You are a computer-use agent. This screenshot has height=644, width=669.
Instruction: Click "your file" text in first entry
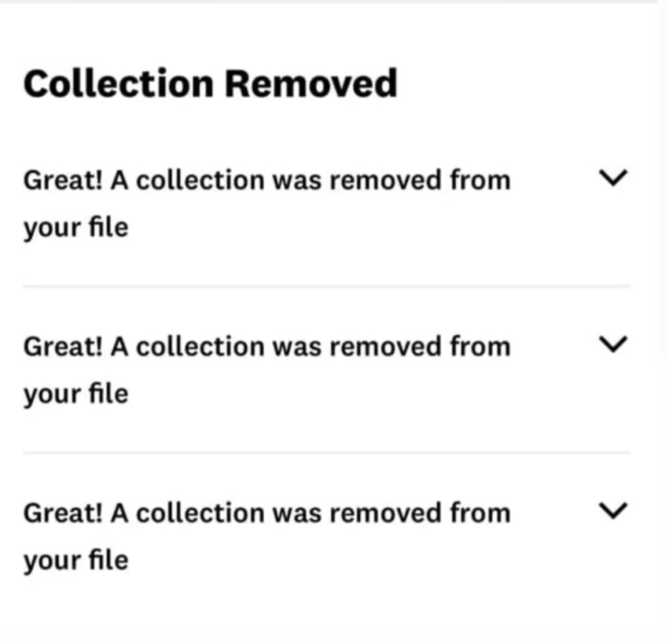click(x=76, y=228)
